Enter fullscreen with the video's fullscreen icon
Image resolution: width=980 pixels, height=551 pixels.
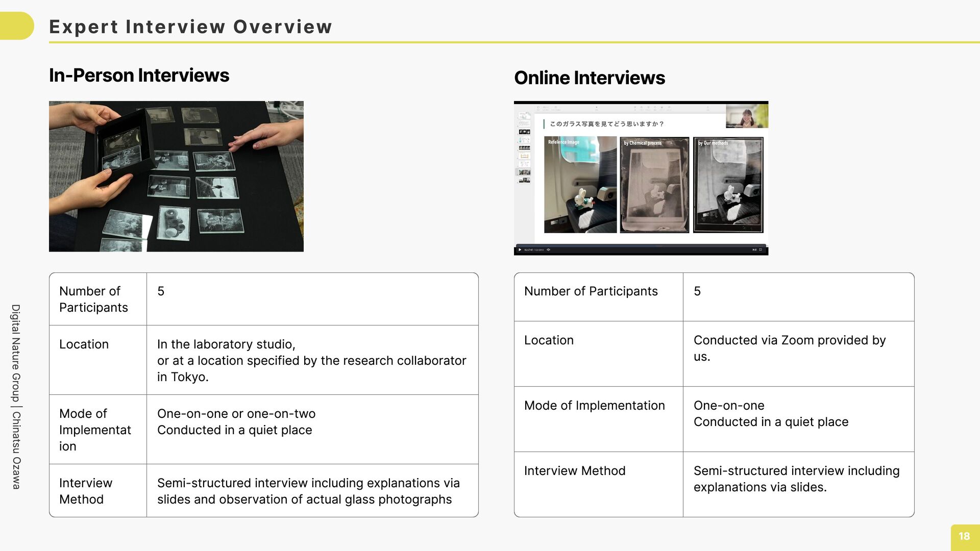(761, 250)
